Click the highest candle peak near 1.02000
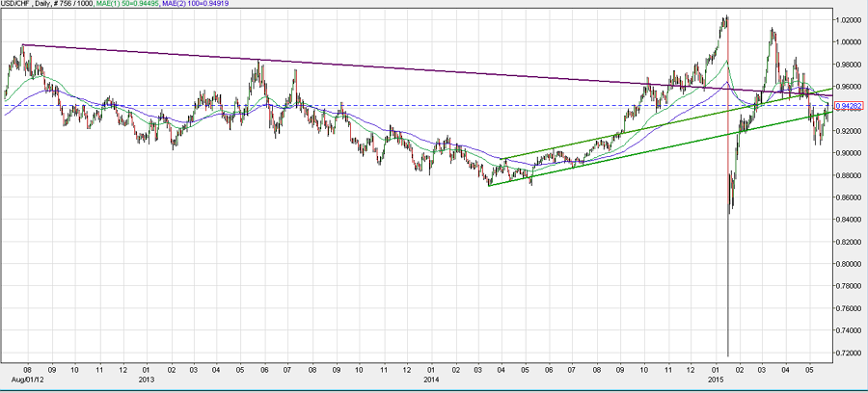The image size is (868, 393). [x=724, y=17]
